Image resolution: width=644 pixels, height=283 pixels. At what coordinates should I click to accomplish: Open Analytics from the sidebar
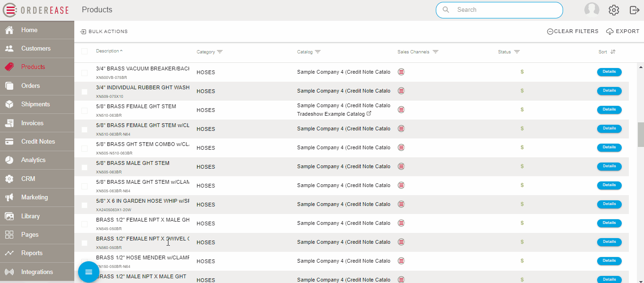pyautogui.click(x=33, y=160)
